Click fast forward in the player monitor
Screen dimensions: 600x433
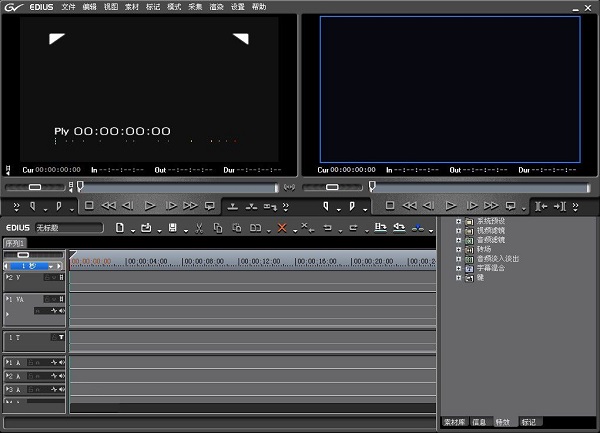coord(190,205)
